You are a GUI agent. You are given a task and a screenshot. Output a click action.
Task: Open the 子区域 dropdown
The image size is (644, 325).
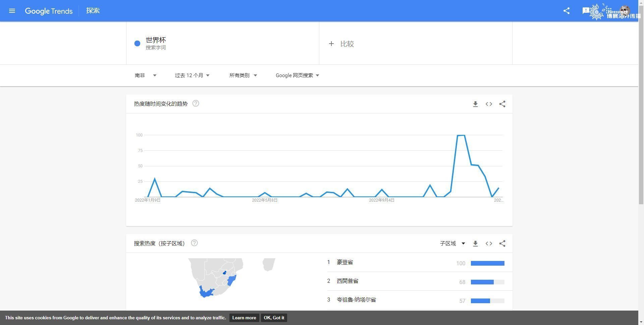[x=452, y=243]
